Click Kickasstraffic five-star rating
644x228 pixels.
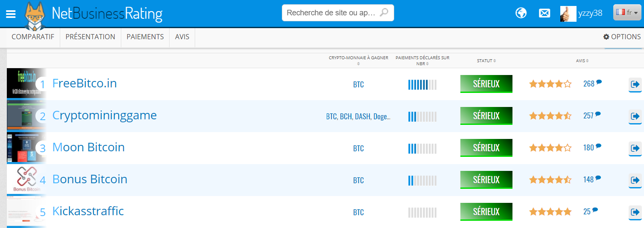tap(550, 212)
